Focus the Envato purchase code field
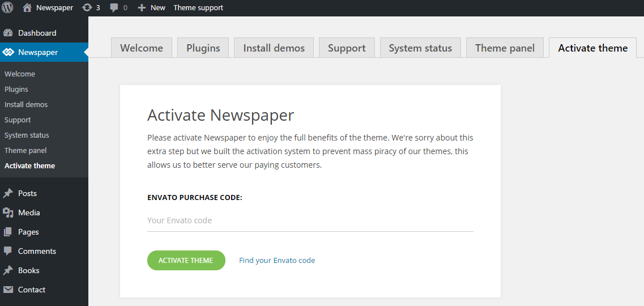 [310, 220]
